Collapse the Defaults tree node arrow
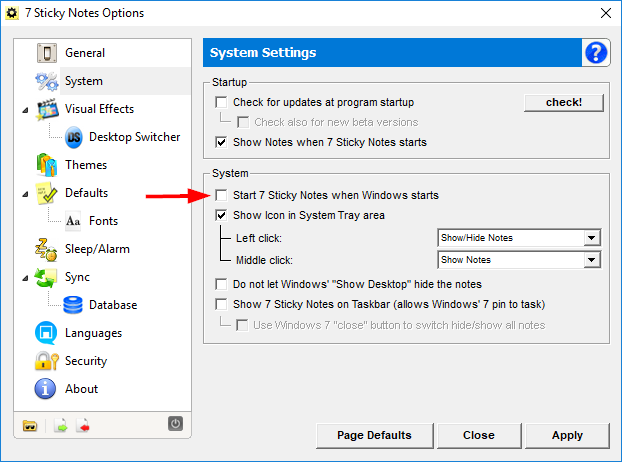622x462 pixels. [x=25, y=194]
